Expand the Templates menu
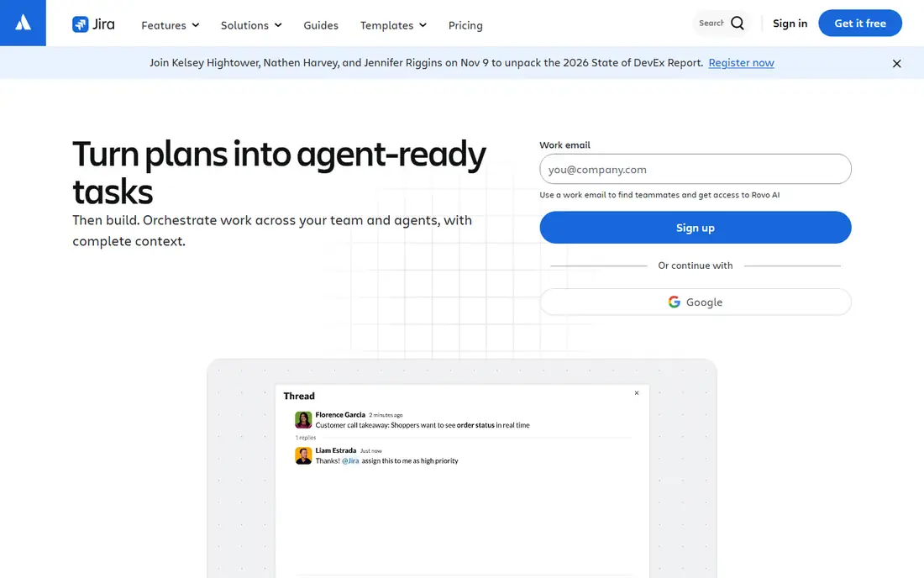Image resolution: width=924 pixels, height=578 pixels. coord(393,25)
